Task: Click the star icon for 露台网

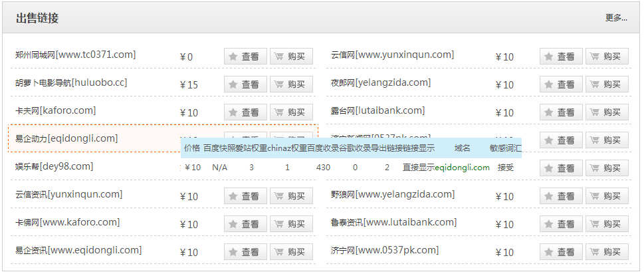Action: (x=549, y=112)
